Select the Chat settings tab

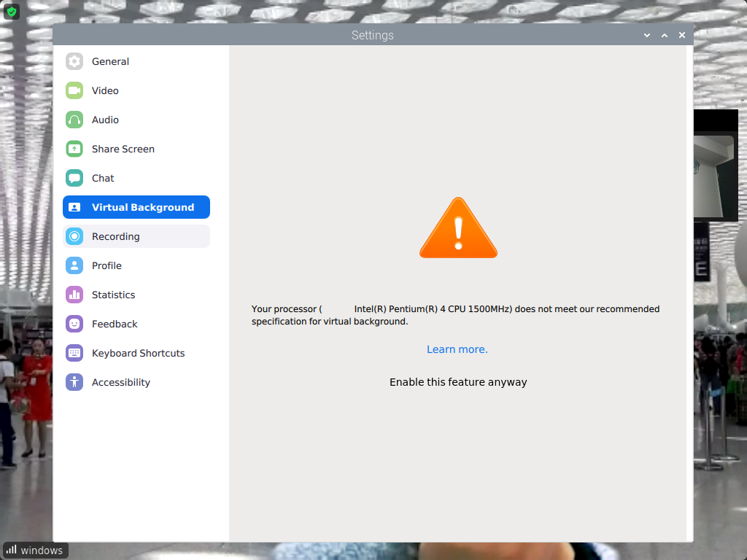136,178
